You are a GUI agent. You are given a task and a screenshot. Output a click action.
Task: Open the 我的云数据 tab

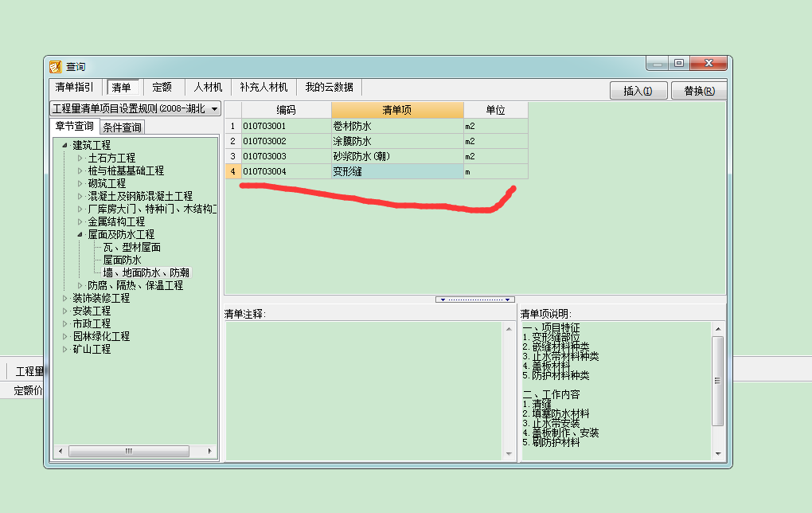[x=330, y=87]
